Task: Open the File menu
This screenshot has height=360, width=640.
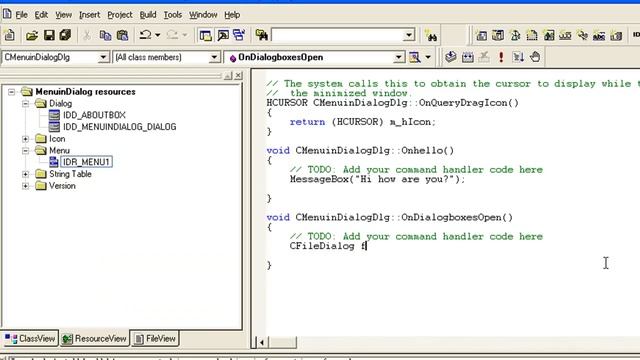Action: [21, 15]
